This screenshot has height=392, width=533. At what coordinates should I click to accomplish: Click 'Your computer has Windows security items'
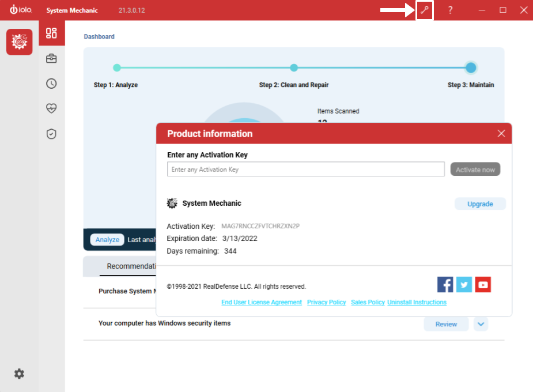tap(165, 323)
